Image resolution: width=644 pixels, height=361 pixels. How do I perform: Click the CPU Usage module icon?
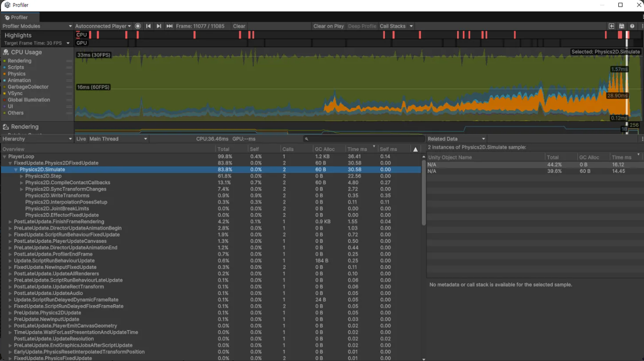[6, 52]
